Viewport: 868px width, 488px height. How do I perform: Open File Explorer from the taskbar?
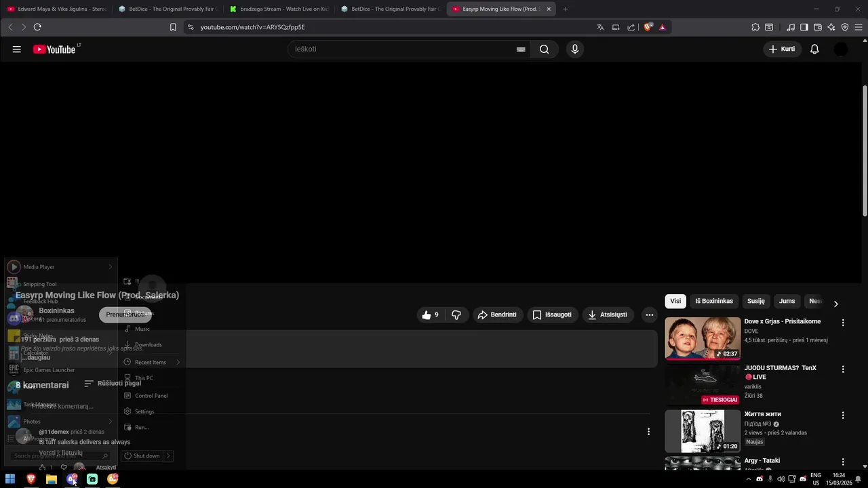tap(52, 479)
